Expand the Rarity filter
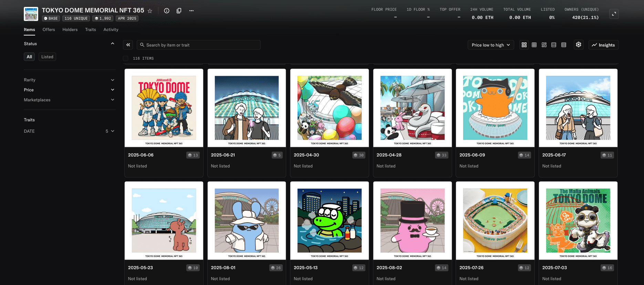Image resolution: width=644 pixels, height=285 pixels. point(69,80)
